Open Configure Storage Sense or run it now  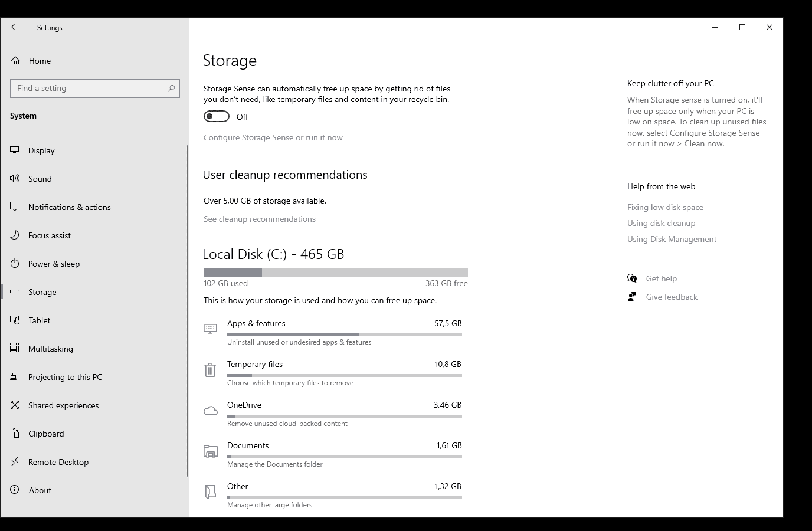click(273, 137)
